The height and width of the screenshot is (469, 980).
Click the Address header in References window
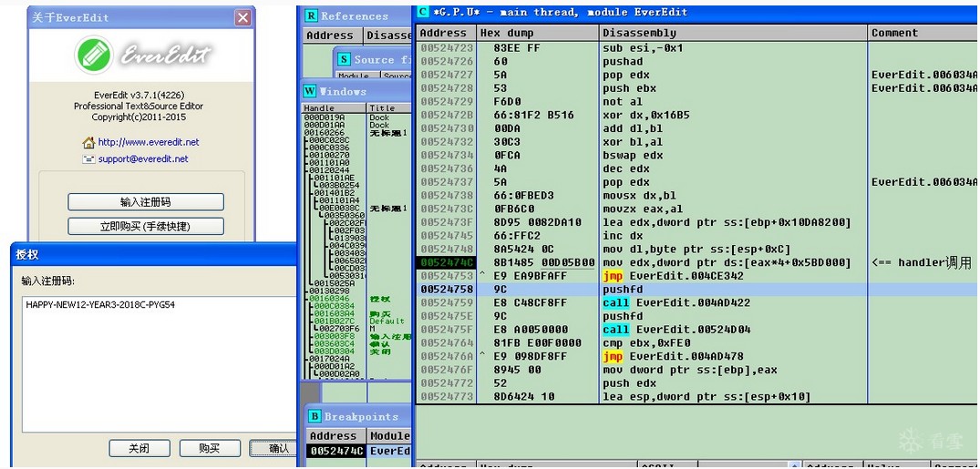click(x=333, y=36)
